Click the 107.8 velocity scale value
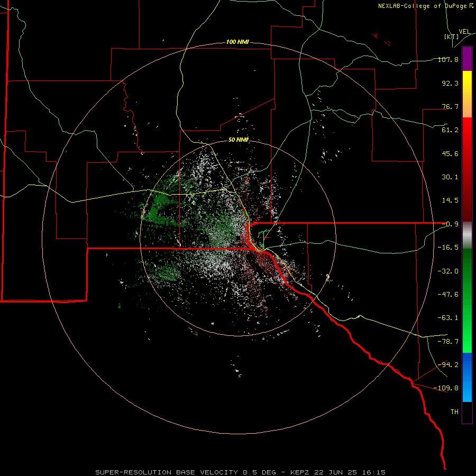476x476 pixels. 448,59
